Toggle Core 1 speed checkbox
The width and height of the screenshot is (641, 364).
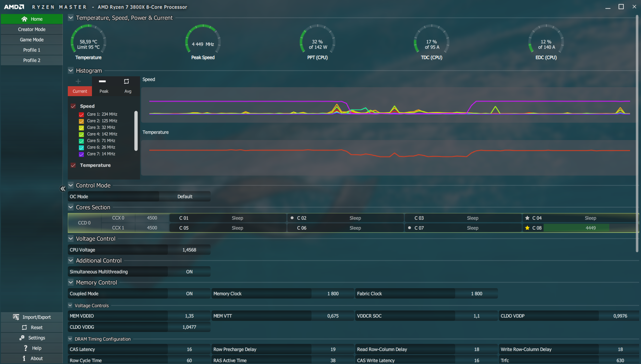(81, 114)
